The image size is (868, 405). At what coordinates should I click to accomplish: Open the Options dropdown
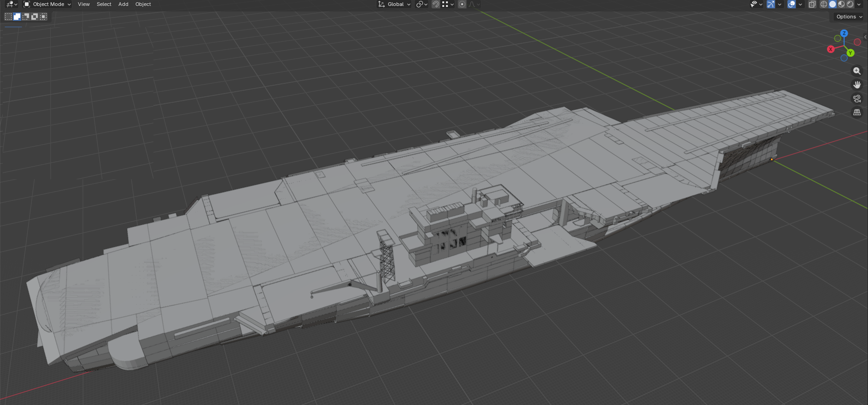(849, 17)
